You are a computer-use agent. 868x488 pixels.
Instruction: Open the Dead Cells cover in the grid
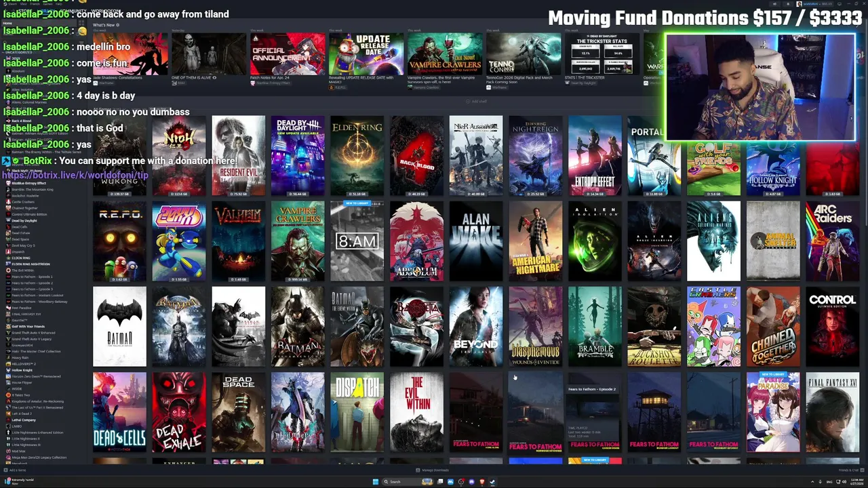click(119, 412)
